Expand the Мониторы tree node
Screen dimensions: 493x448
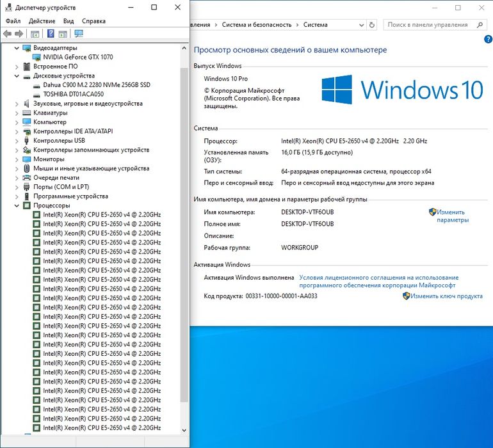[x=17, y=159]
